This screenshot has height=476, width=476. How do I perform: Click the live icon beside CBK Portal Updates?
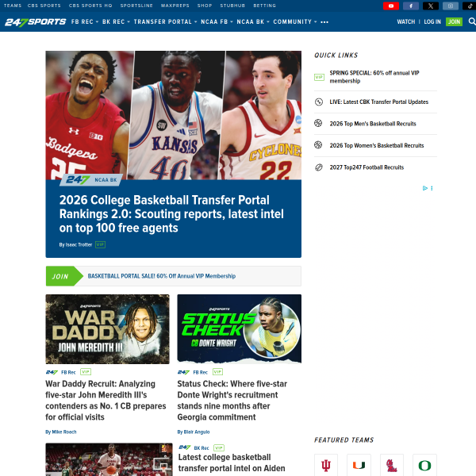(x=319, y=102)
